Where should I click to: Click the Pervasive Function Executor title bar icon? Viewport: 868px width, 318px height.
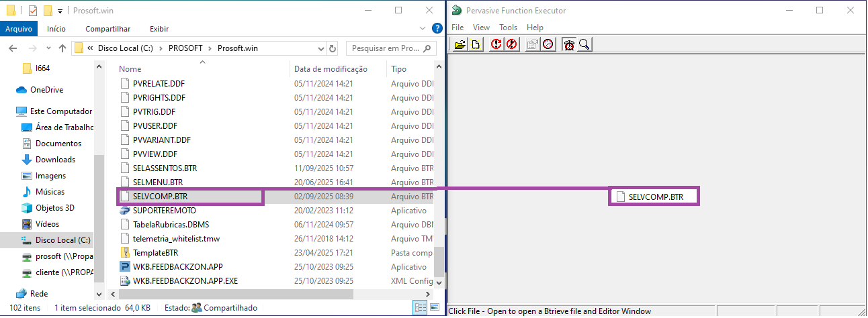pos(457,10)
